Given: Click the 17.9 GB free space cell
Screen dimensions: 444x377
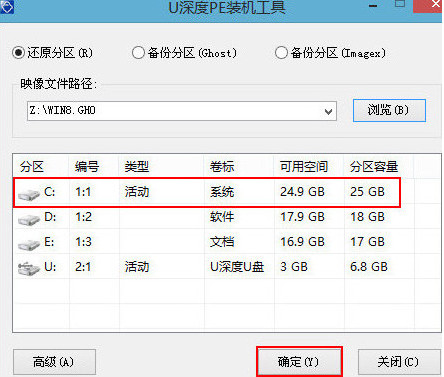Looking at the screenshot, I should (x=302, y=217).
